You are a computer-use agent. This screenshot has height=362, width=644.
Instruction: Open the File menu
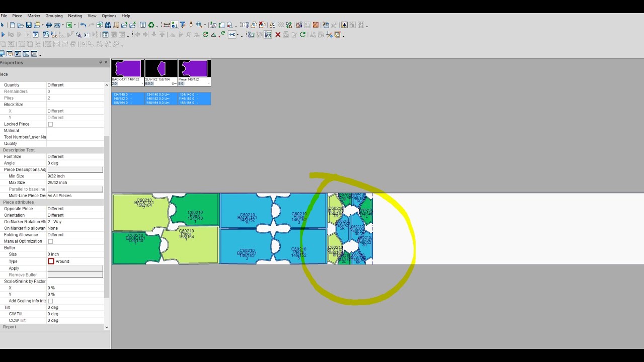[4, 16]
